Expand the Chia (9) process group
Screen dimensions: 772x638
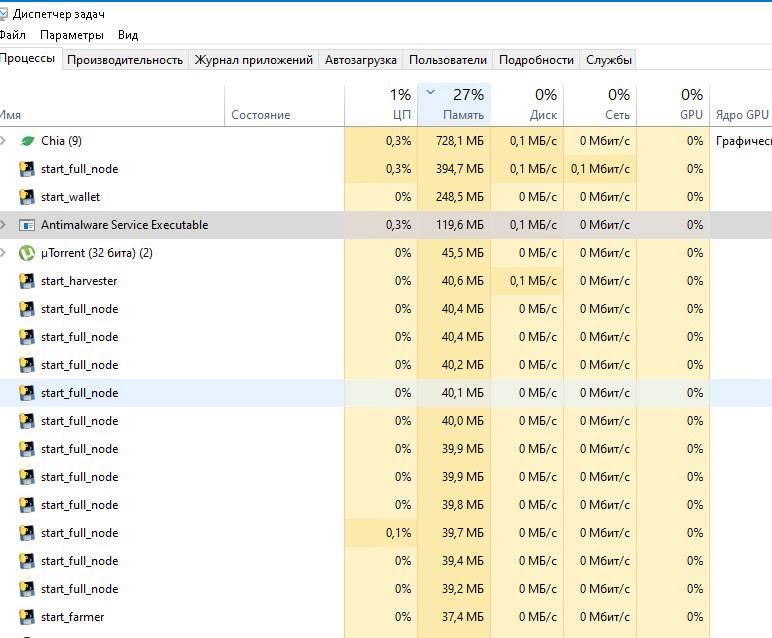point(4,141)
